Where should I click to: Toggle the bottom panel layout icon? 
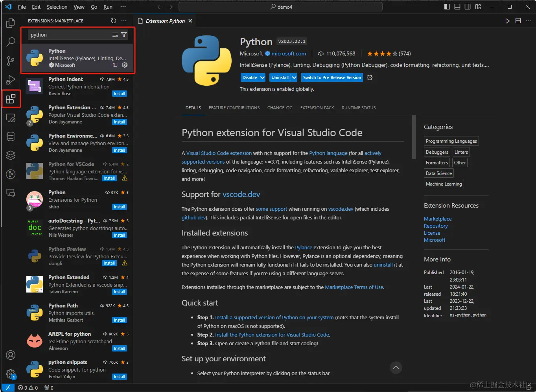click(x=457, y=7)
